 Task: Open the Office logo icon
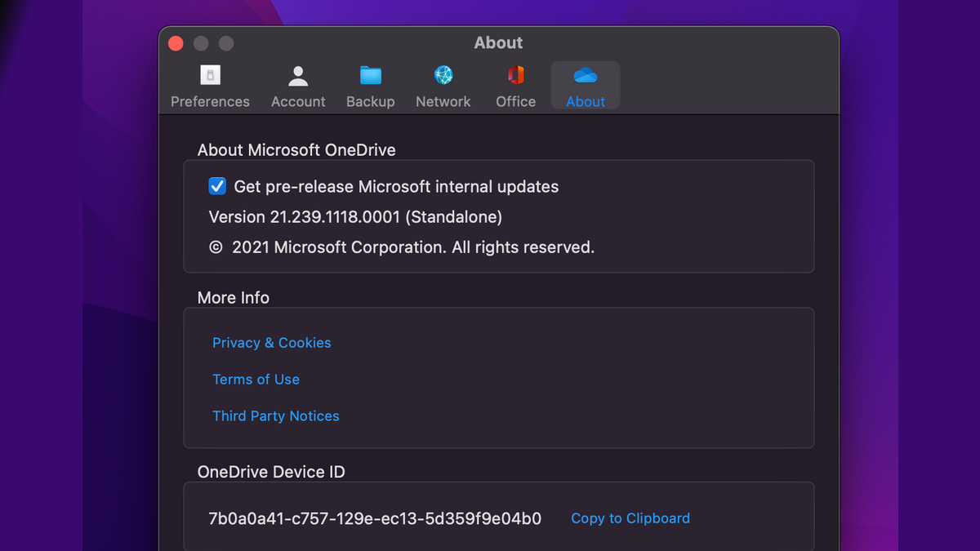(x=516, y=76)
